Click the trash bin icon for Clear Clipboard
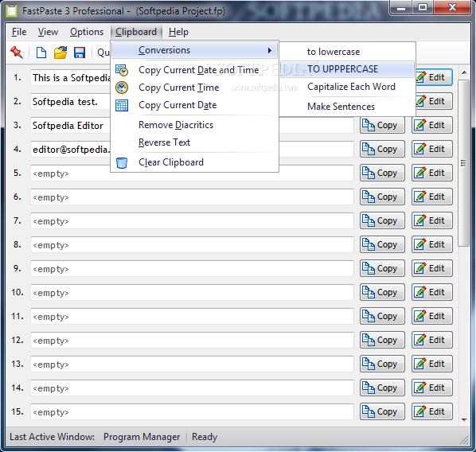 pyautogui.click(x=122, y=162)
